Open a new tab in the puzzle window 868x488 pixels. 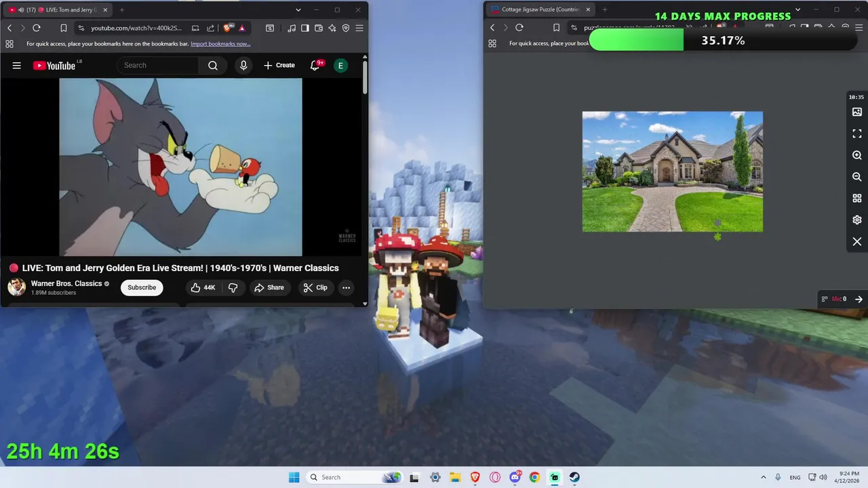point(605,9)
